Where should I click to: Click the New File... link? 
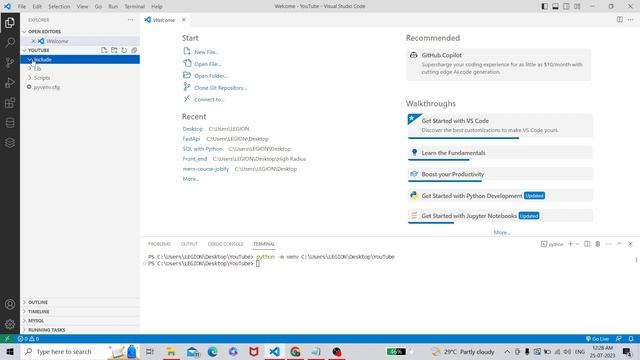click(207, 52)
